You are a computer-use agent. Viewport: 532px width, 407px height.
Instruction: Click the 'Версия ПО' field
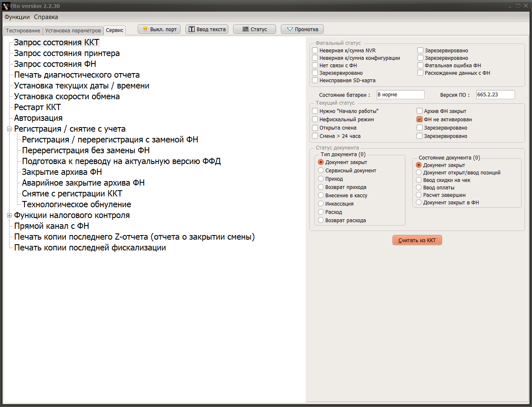[495, 95]
